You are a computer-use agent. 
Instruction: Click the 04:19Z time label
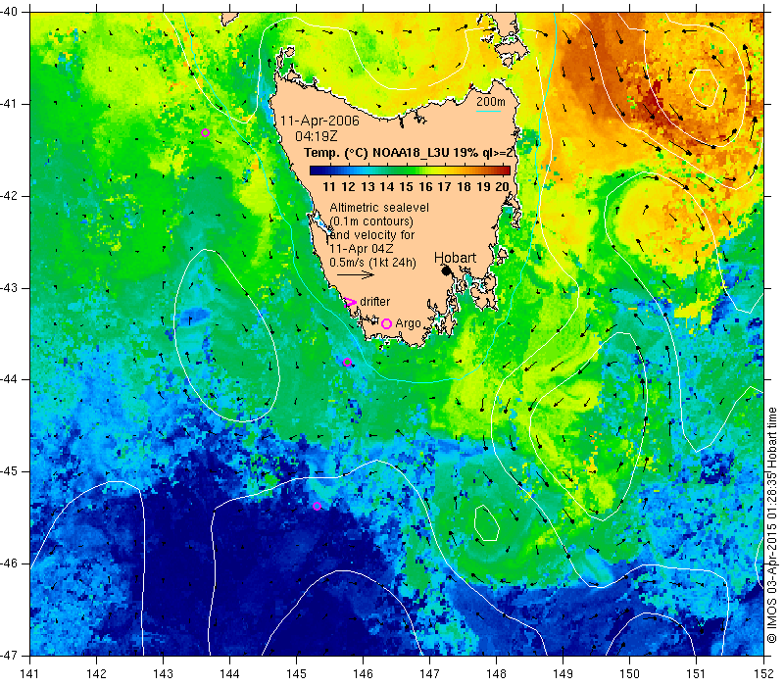coord(316,136)
